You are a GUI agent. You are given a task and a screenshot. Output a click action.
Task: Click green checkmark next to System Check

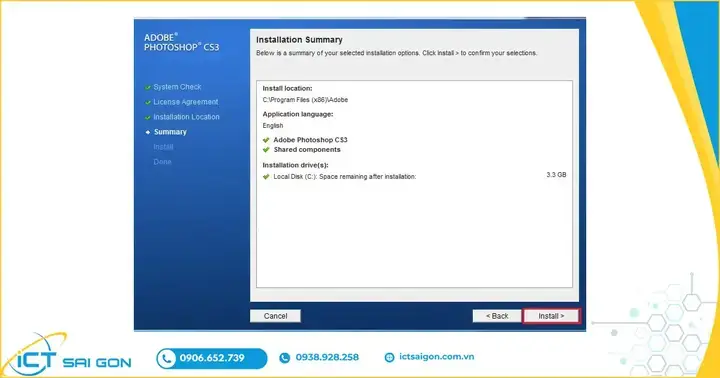click(148, 87)
